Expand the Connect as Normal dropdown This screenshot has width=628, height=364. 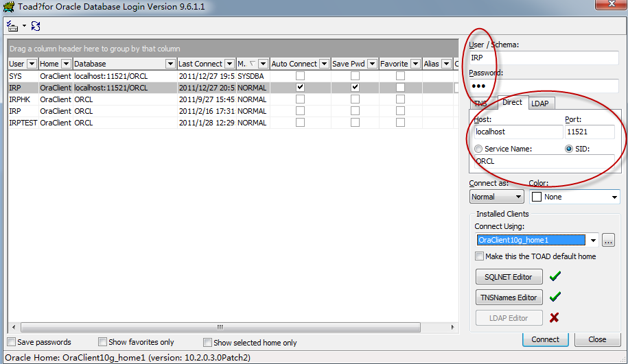coord(518,197)
